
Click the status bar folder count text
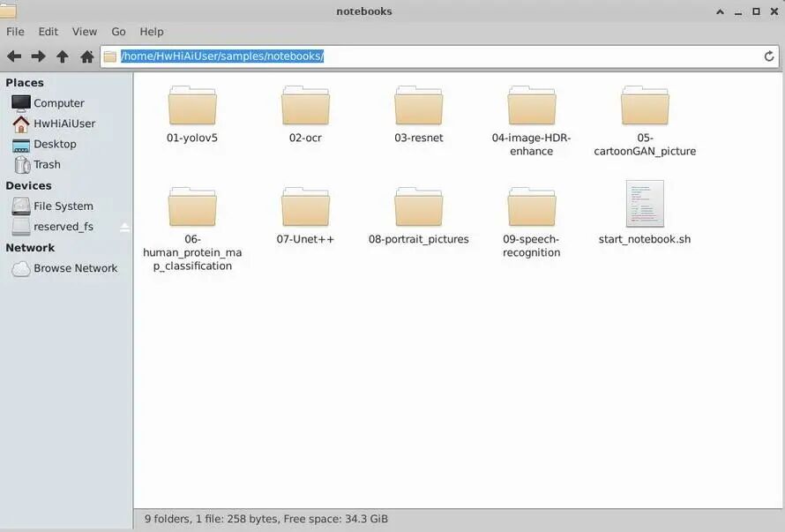pos(265,519)
